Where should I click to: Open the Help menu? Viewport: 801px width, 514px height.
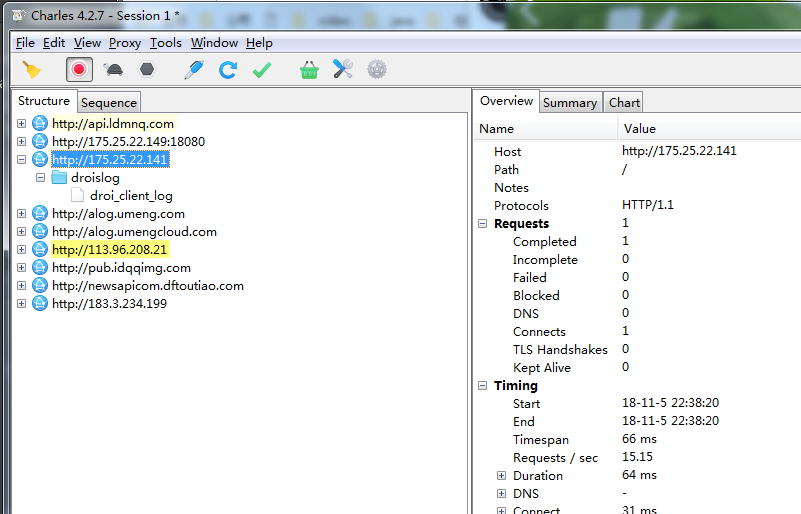[259, 43]
